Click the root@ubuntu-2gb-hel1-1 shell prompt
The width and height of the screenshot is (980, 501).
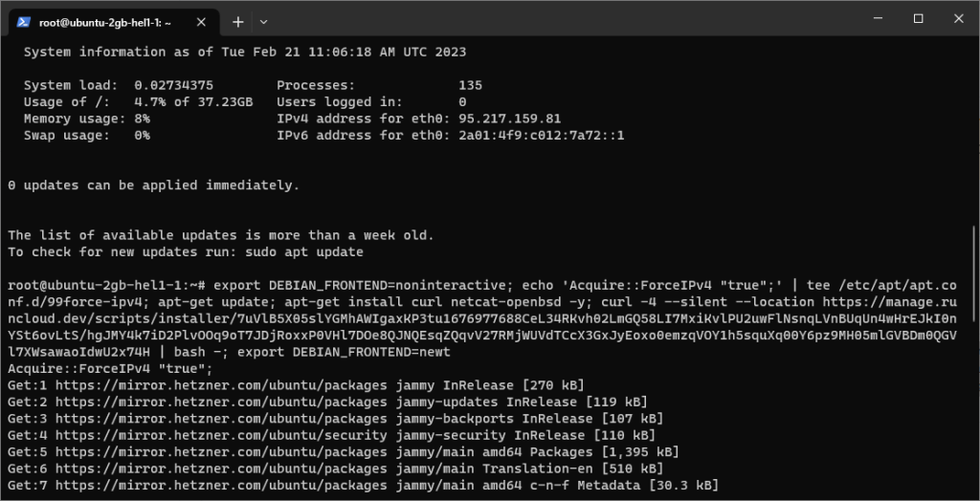pyautogui.click(x=105, y=286)
